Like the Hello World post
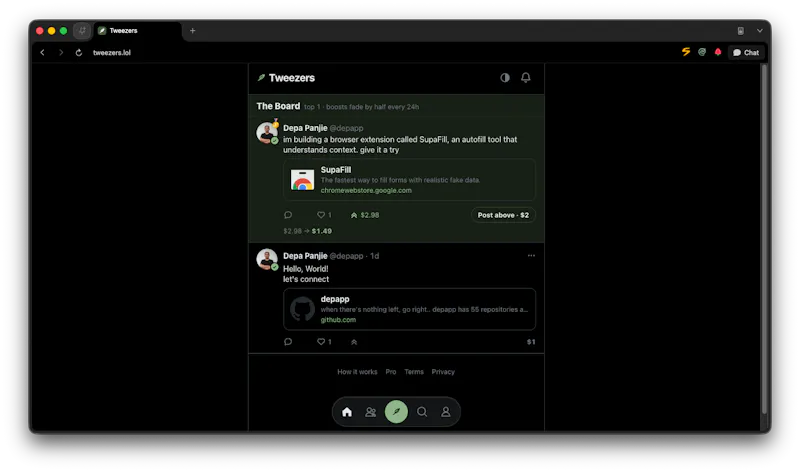 323,342
